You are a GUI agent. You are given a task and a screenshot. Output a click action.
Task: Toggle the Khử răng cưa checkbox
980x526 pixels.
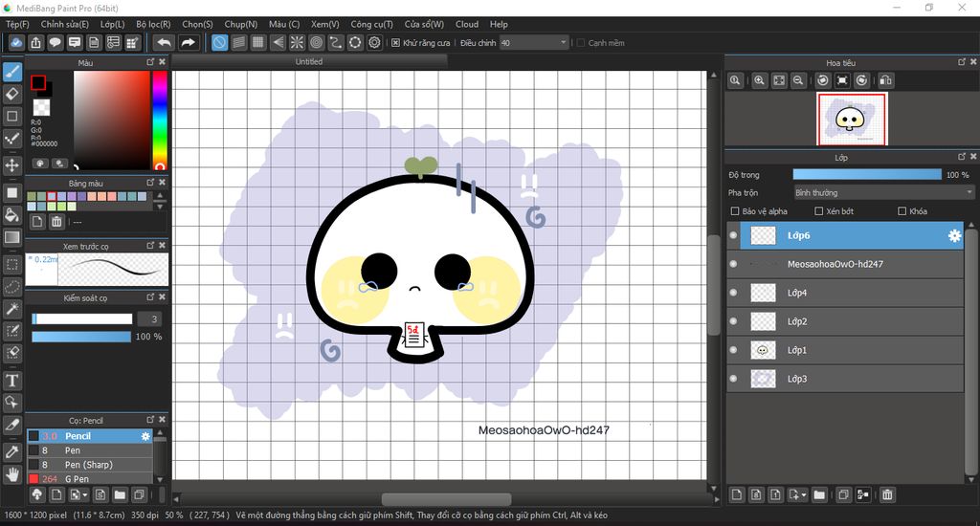(x=395, y=42)
